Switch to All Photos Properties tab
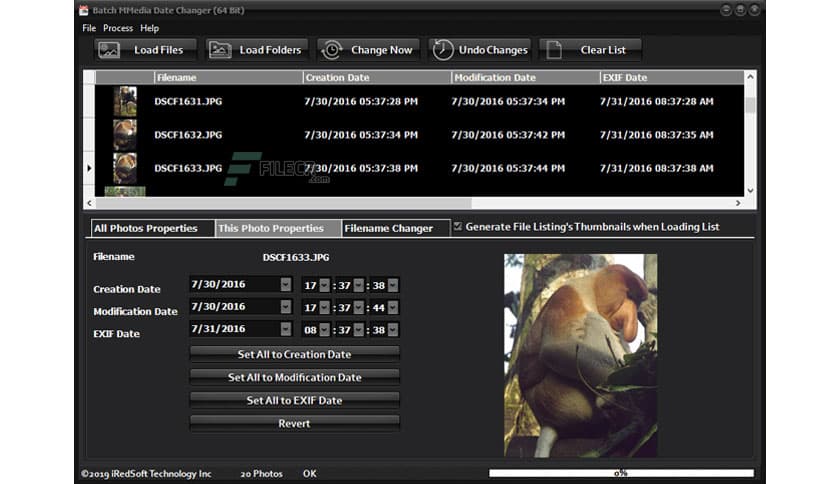836x484 pixels. [153, 228]
